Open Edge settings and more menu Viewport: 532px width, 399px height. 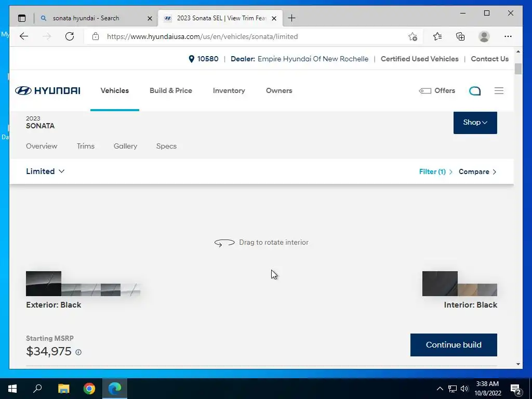508,36
